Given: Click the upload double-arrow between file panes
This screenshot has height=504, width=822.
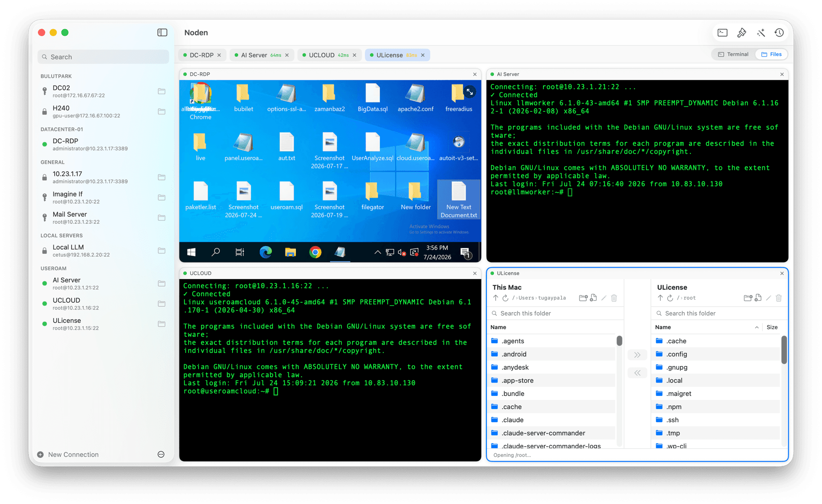Looking at the screenshot, I should click(637, 355).
